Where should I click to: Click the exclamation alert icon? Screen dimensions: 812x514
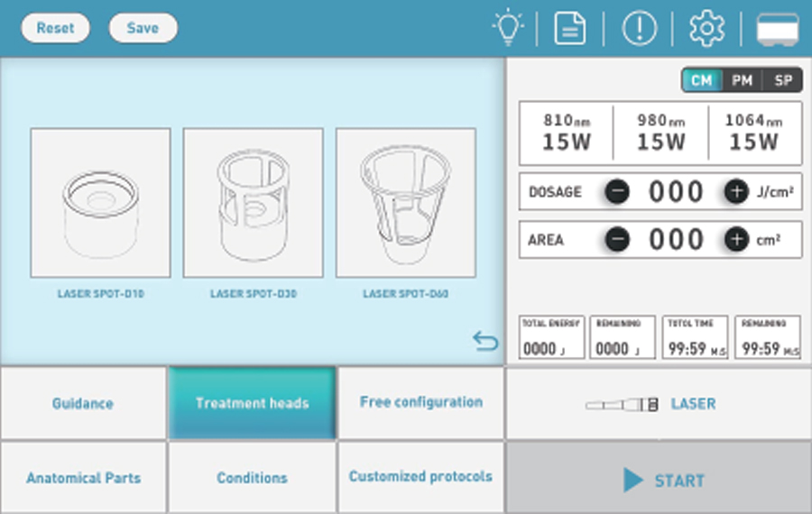coord(639,29)
